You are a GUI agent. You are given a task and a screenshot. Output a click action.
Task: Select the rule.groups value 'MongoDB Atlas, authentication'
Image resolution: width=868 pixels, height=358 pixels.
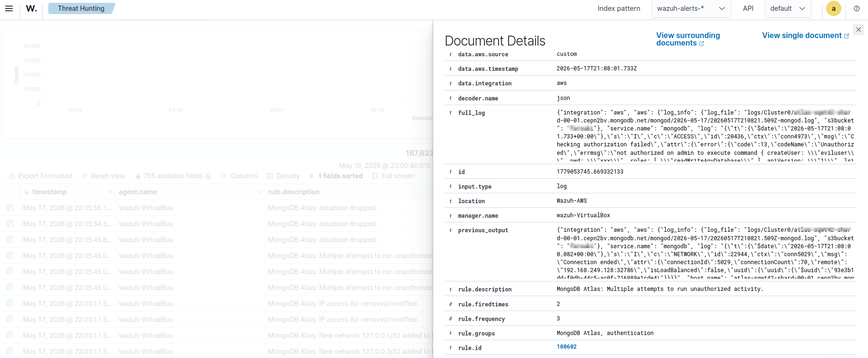tap(605, 333)
